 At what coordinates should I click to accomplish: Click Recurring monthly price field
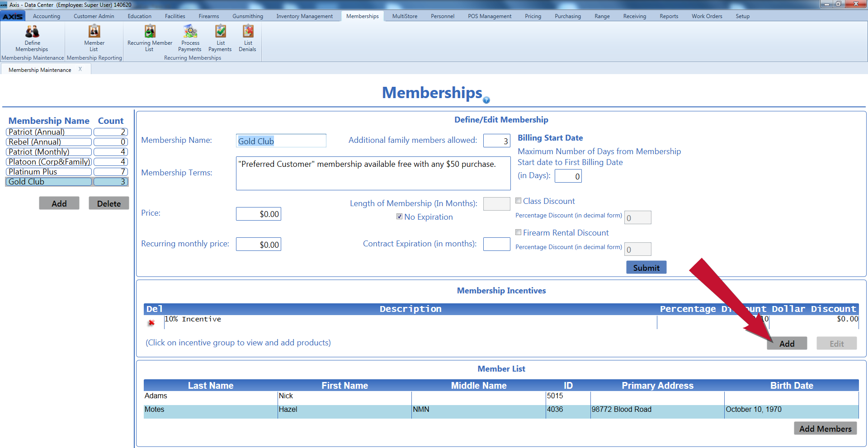[x=259, y=244]
